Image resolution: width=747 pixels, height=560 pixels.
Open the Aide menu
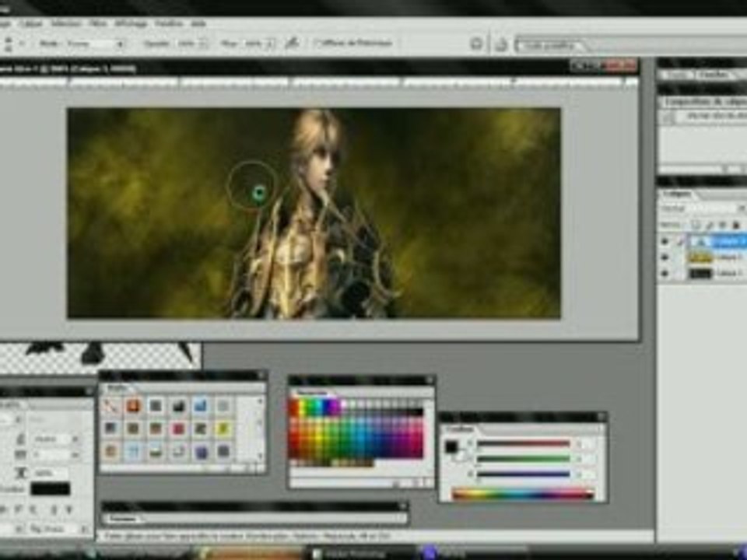[198, 23]
